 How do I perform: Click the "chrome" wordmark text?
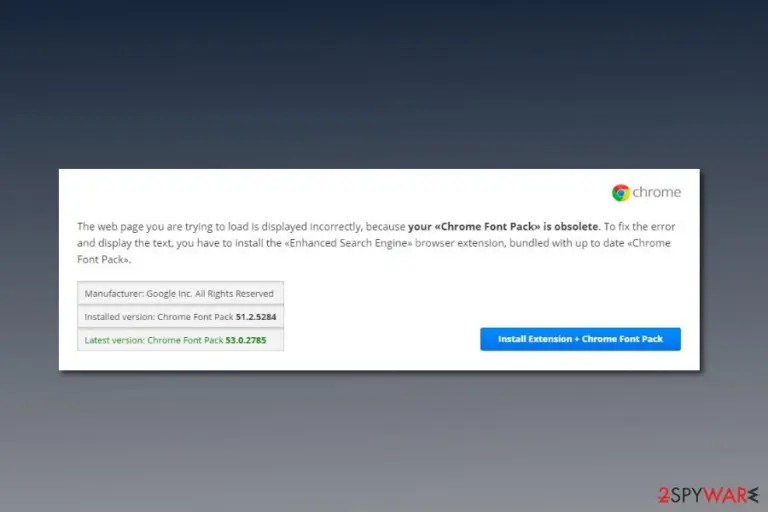(x=656, y=192)
